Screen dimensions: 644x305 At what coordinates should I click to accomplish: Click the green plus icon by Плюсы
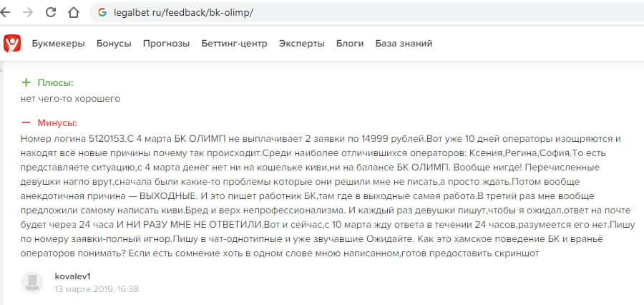pos(26,83)
